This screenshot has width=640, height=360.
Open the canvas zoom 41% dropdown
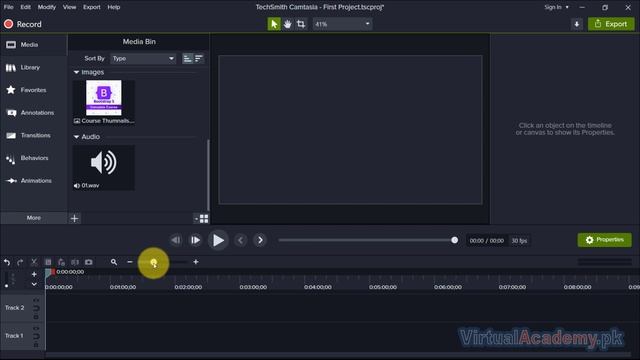tap(342, 24)
